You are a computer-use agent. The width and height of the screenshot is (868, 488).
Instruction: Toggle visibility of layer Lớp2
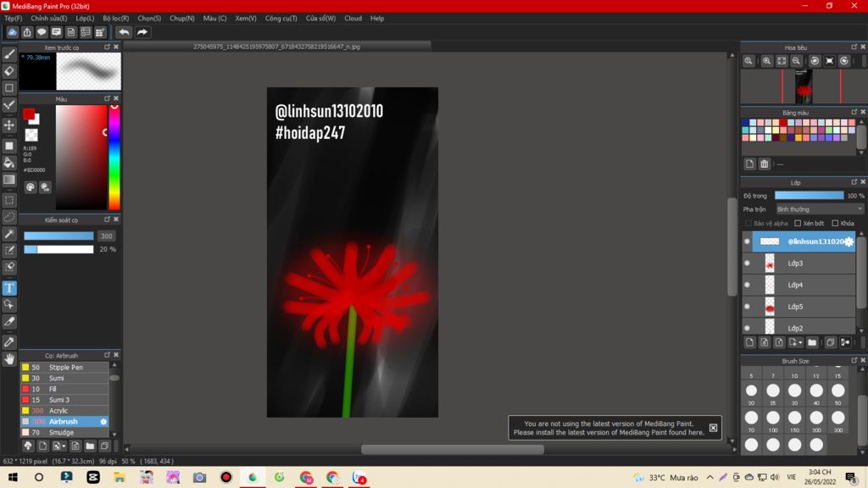click(748, 328)
